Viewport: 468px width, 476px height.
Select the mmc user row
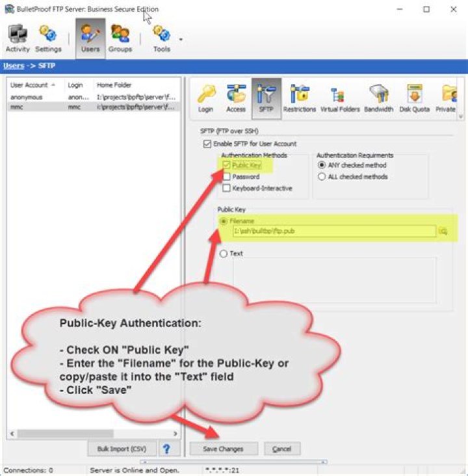click(x=94, y=107)
